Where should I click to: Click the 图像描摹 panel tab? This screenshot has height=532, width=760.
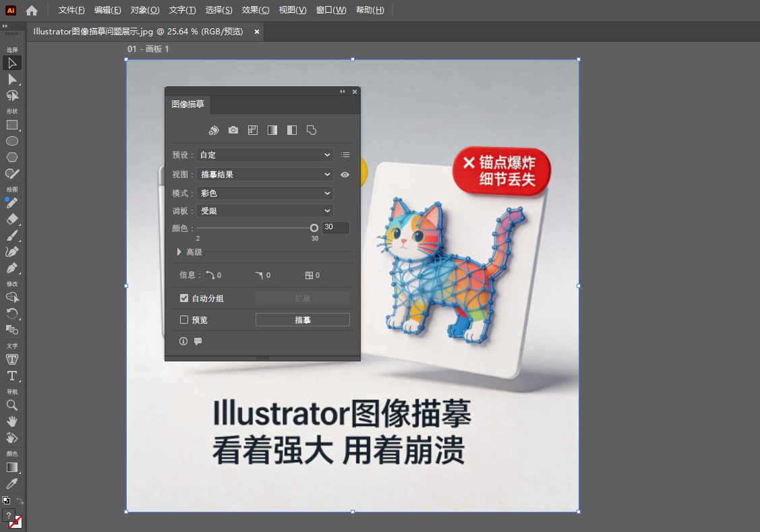coord(187,104)
